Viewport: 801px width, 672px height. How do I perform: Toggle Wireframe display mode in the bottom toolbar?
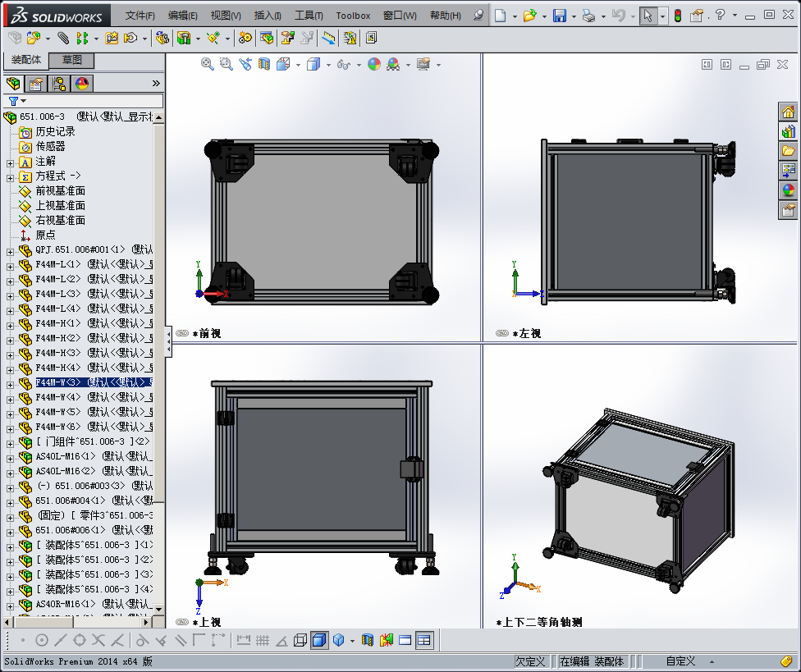coord(300,640)
